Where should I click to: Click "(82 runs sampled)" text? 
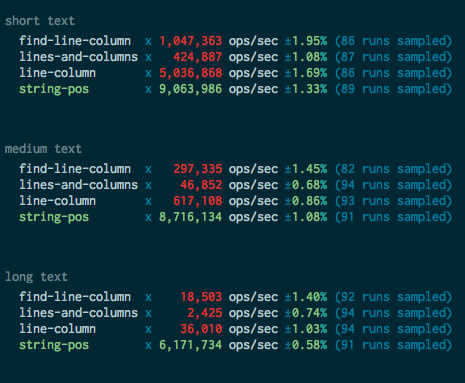tap(393, 169)
